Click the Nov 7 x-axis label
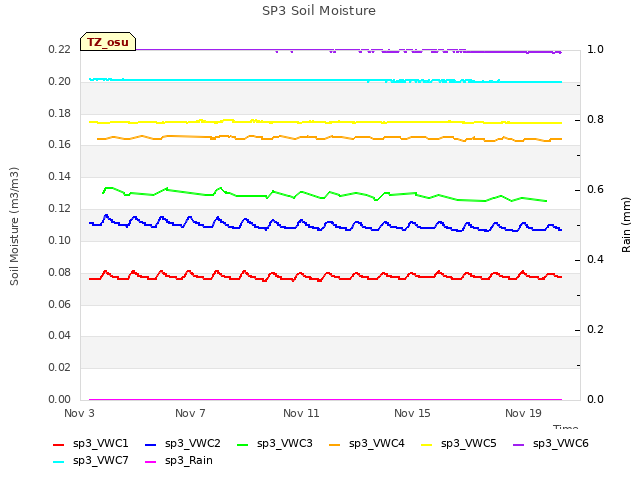This screenshot has width=640, height=480. point(190,413)
